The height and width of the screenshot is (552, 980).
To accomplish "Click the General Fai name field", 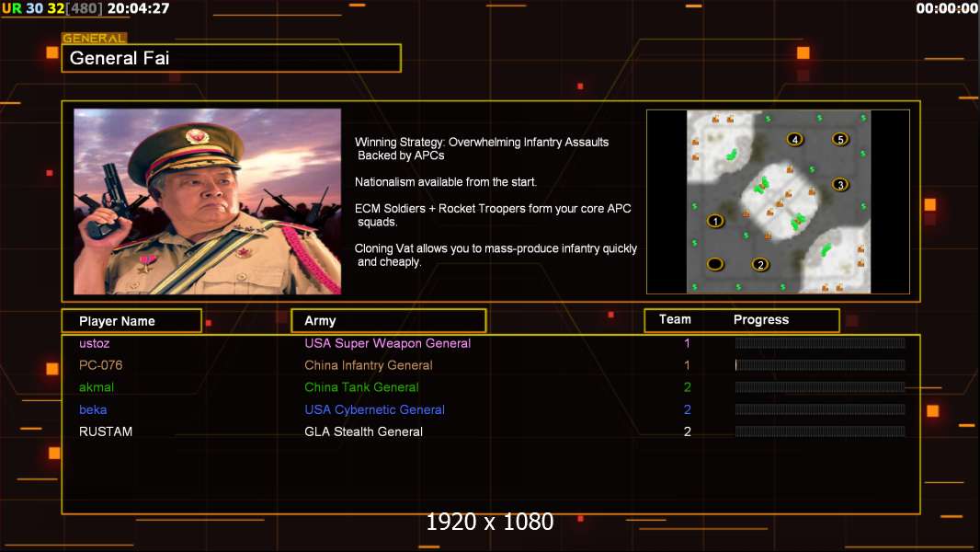I will [232, 58].
